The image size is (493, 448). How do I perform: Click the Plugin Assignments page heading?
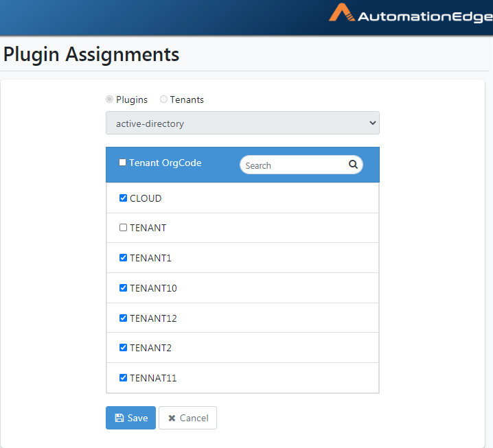pyautogui.click(x=91, y=54)
